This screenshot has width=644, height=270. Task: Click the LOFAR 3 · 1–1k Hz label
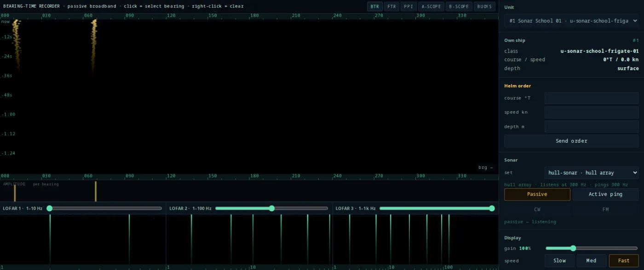356,208
